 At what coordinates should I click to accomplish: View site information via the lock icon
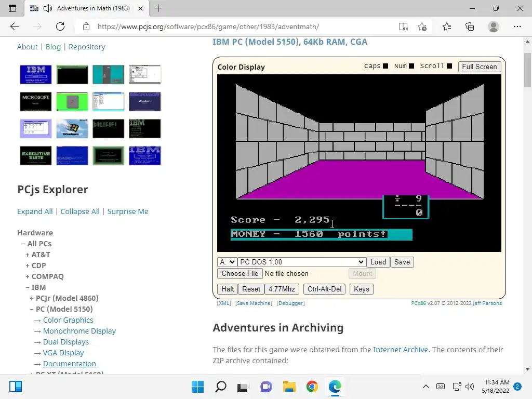point(86,26)
